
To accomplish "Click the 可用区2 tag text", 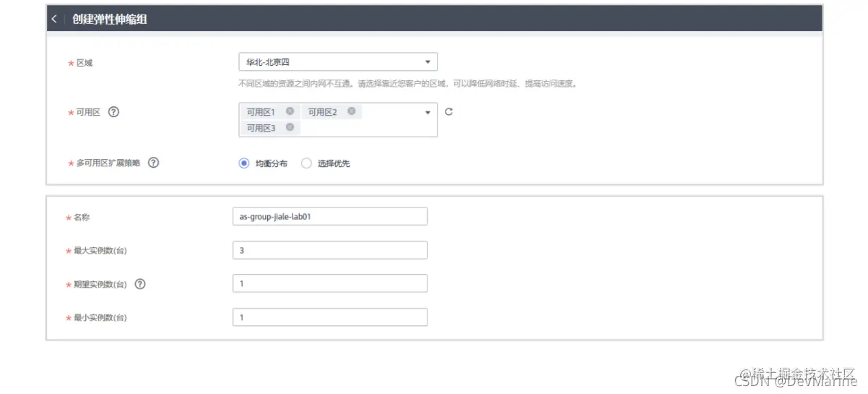I will tap(322, 112).
